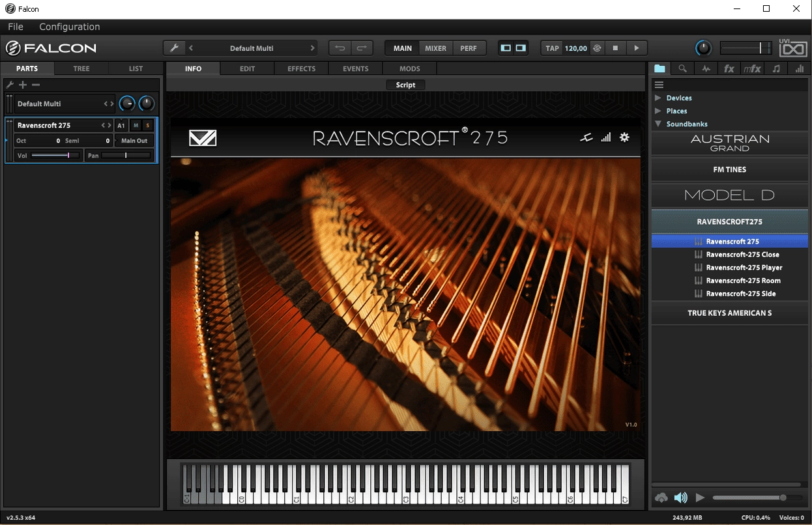812x525 pixels.
Task: Open the search magnifier tab in browser
Action: coord(682,68)
